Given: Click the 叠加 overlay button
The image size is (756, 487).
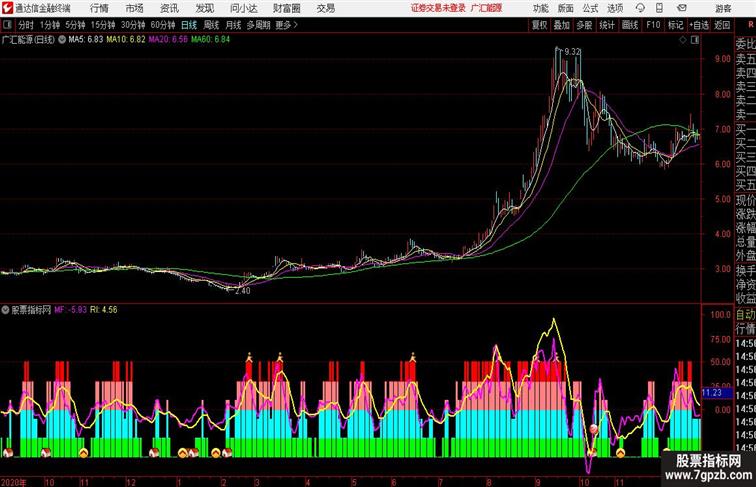Looking at the screenshot, I should 562,25.
